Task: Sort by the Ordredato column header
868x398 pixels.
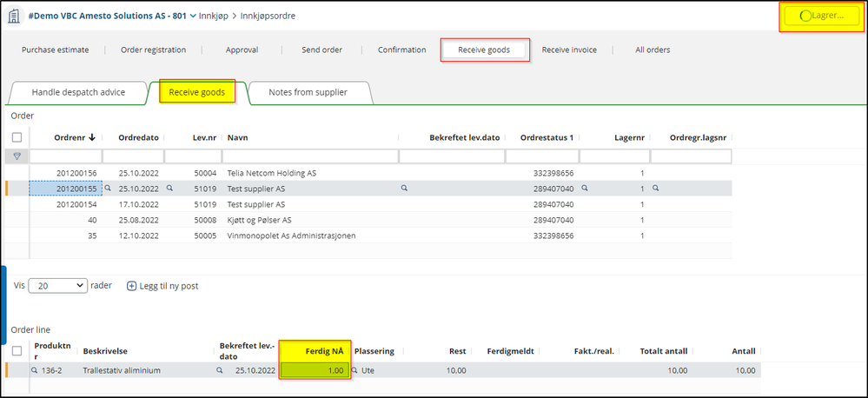Action: pyautogui.click(x=138, y=138)
